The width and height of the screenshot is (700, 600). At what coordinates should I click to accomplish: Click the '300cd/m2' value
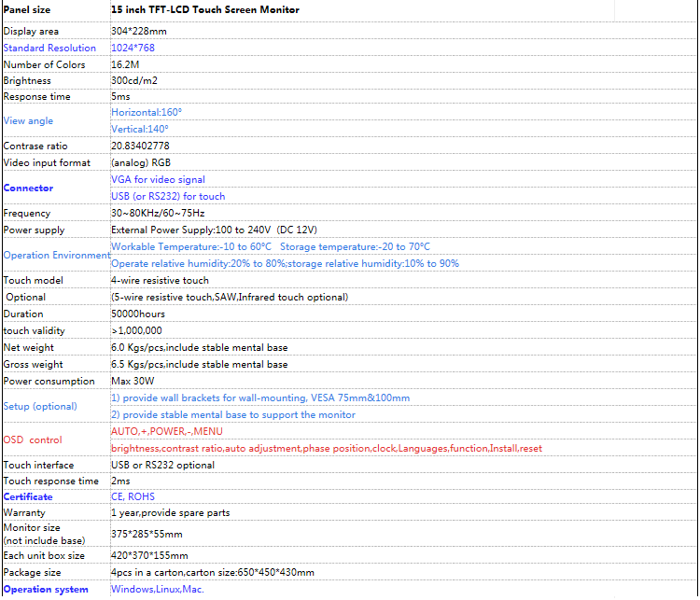(x=134, y=81)
